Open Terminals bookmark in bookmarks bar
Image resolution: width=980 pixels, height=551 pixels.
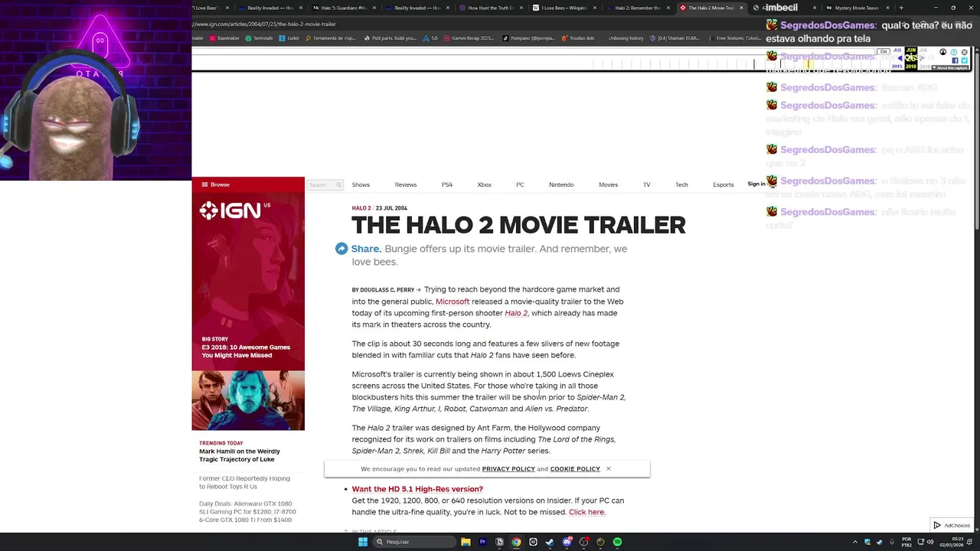click(x=259, y=38)
